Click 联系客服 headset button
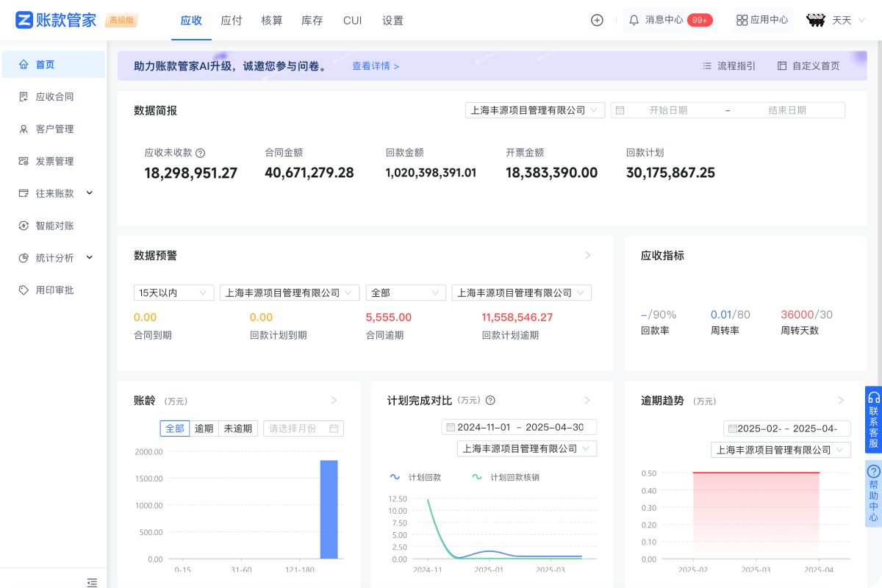The width and height of the screenshot is (882, 588). coord(873,420)
